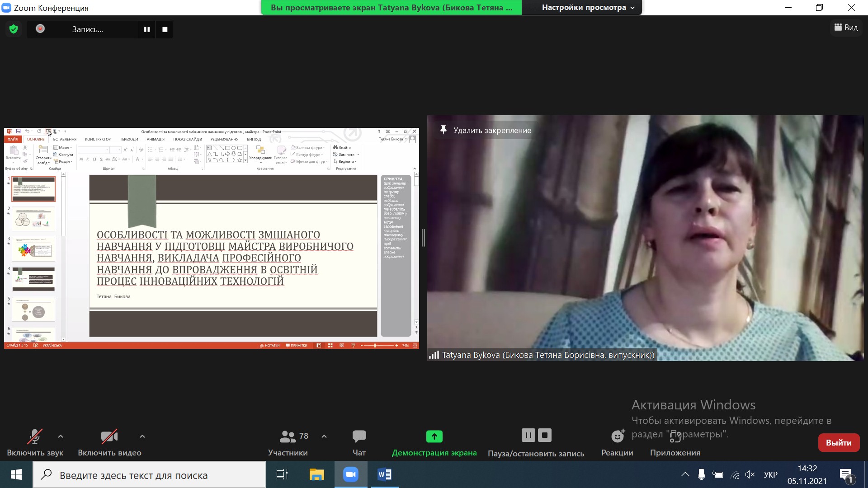This screenshot has height=488, width=868.
Task: Expand video options arrow beside camera
Action: pyautogui.click(x=142, y=436)
